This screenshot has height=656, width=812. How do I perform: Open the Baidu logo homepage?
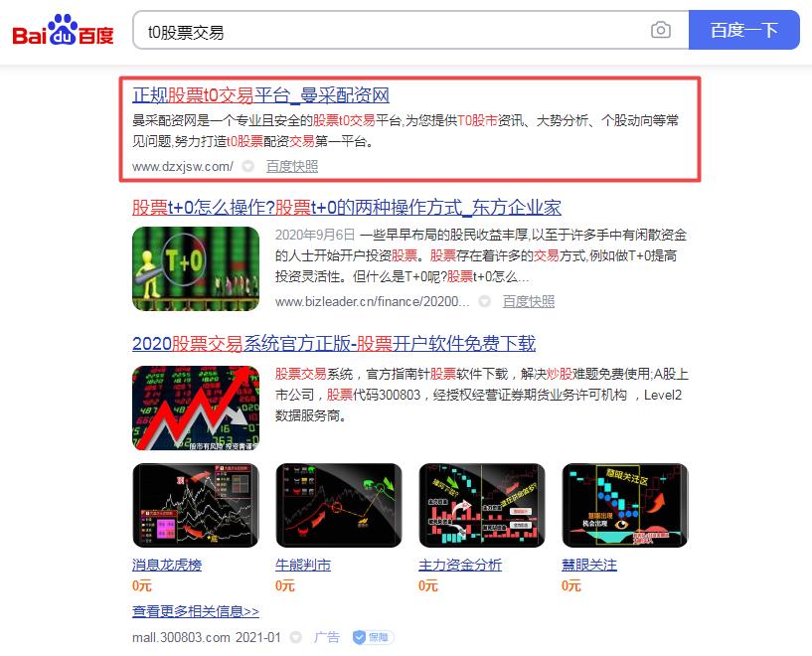[x=63, y=30]
